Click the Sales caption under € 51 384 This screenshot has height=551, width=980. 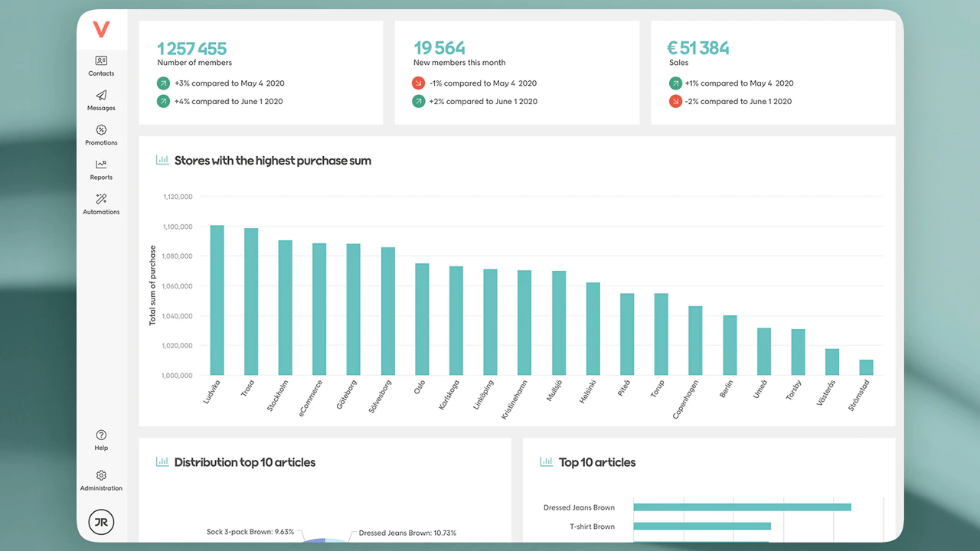point(678,63)
